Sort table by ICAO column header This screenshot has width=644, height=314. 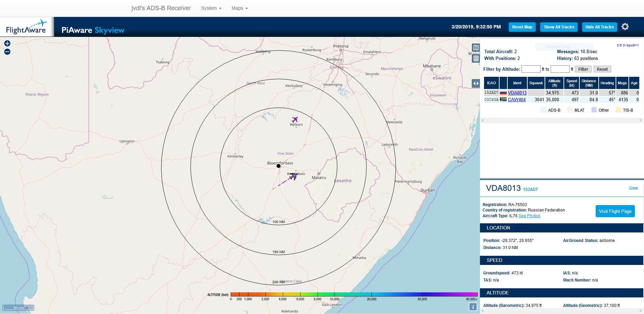[x=491, y=83]
